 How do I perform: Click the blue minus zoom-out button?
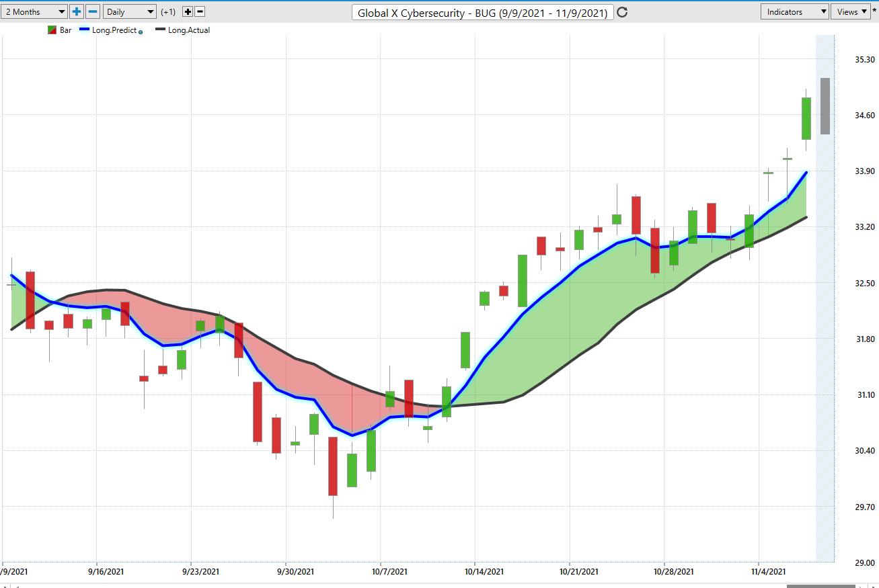pyautogui.click(x=93, y=11)
